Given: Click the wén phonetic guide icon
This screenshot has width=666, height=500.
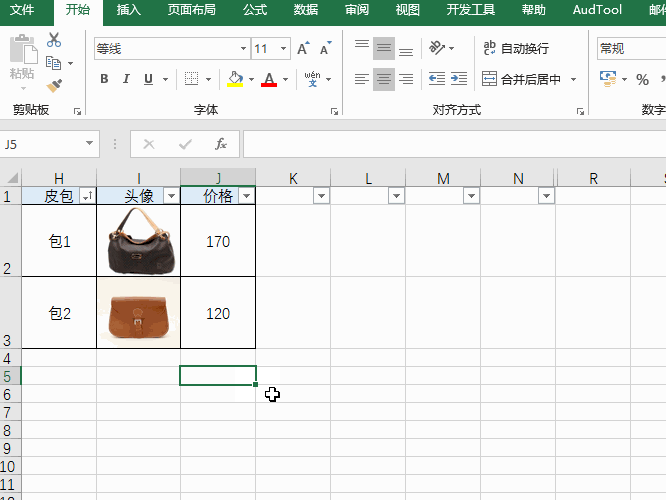Looking at the screenshot, I should click(312, 79).
